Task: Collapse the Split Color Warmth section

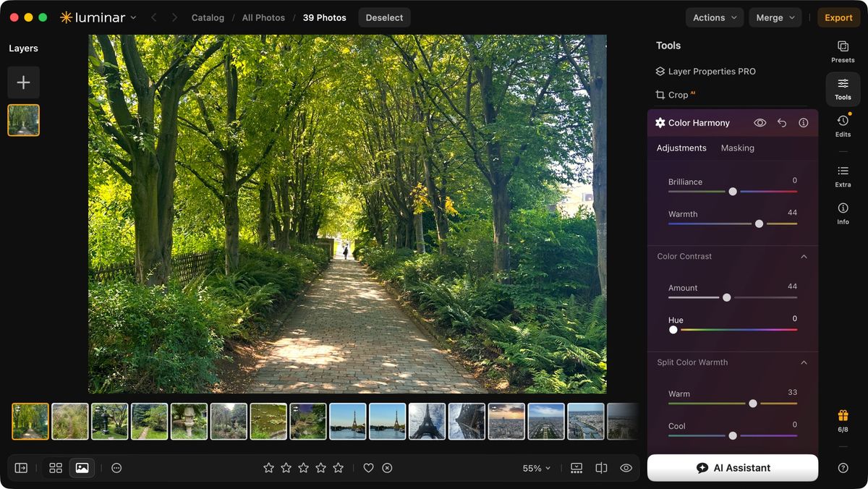Action: (x=804, y=362)
